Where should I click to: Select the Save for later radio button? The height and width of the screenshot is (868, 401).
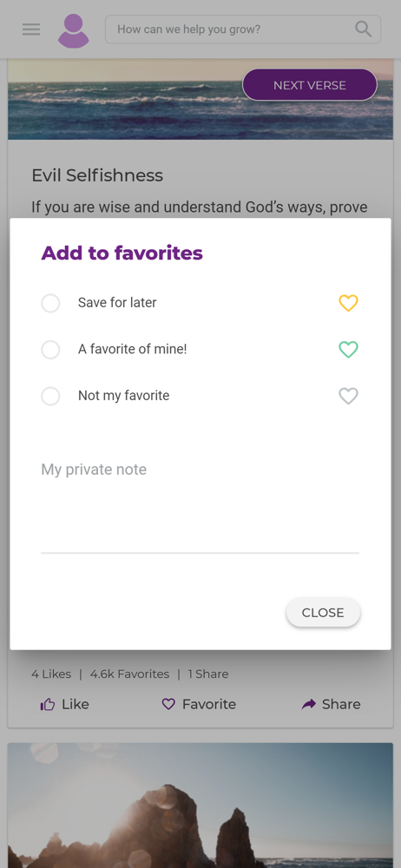[50, 303]
